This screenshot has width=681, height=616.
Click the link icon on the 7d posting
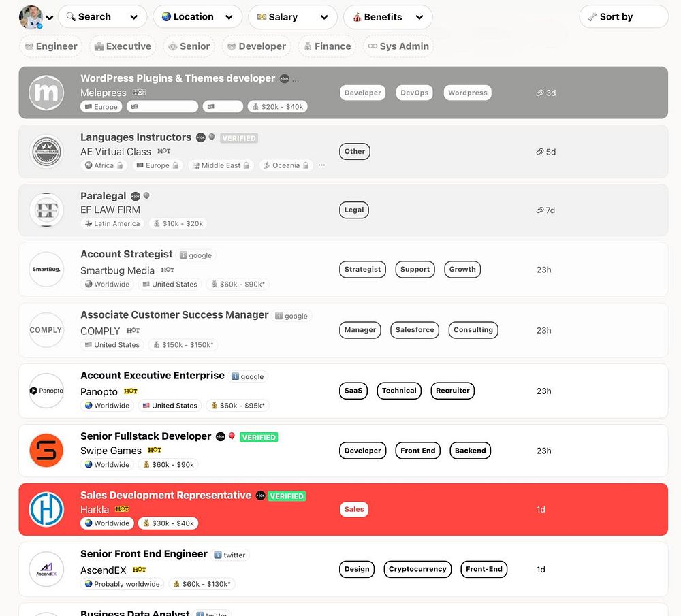click(539, 210)
